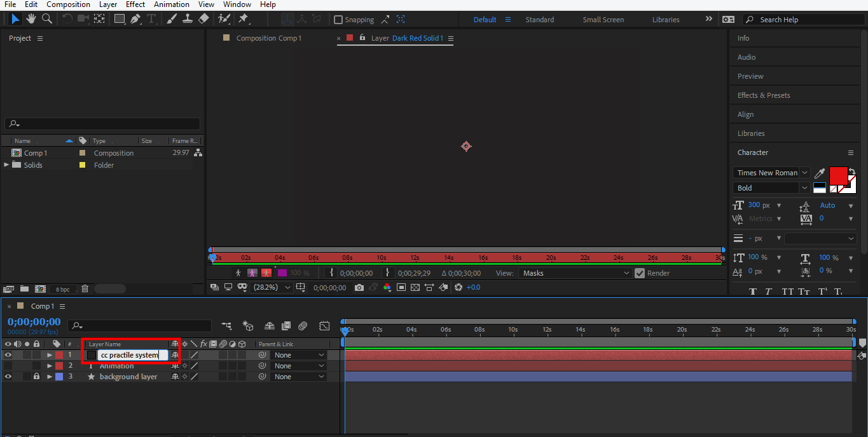Take a snapshot with camera icon
868x437 pixels.
(359, 288)
